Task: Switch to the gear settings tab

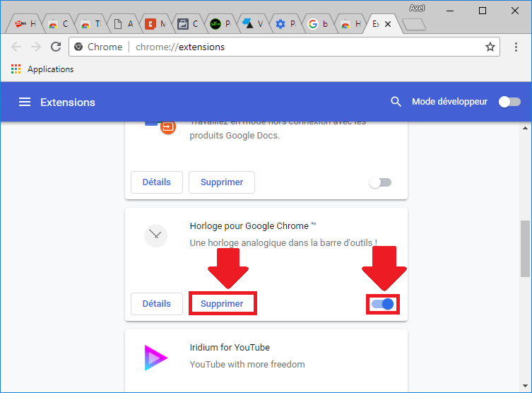Action: pyautogui.click(x=285, y=24)
